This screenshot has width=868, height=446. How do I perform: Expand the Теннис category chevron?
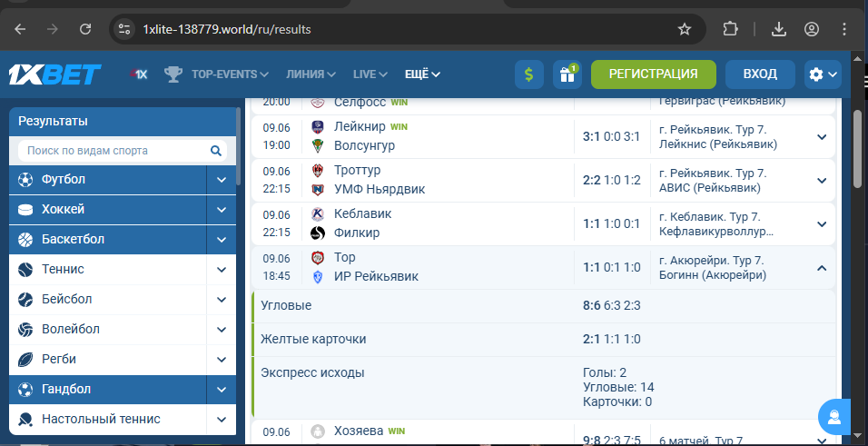(x=221, y=270)
